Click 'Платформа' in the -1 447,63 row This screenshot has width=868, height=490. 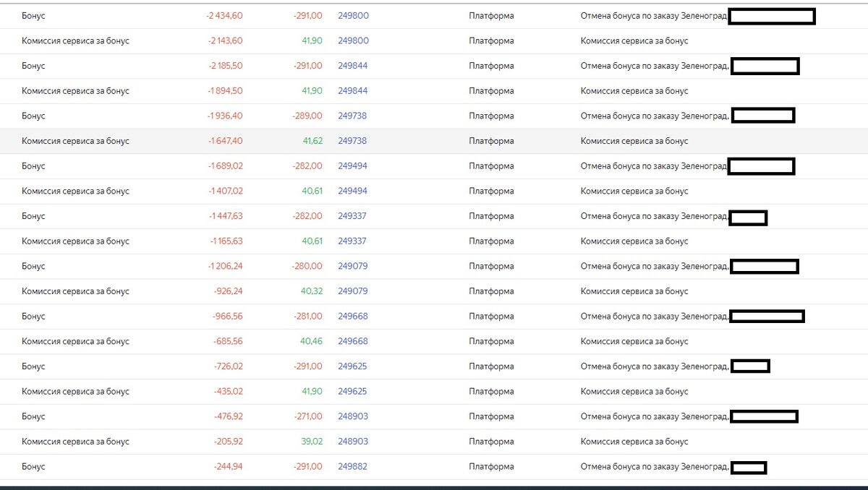tap(491, 216)
